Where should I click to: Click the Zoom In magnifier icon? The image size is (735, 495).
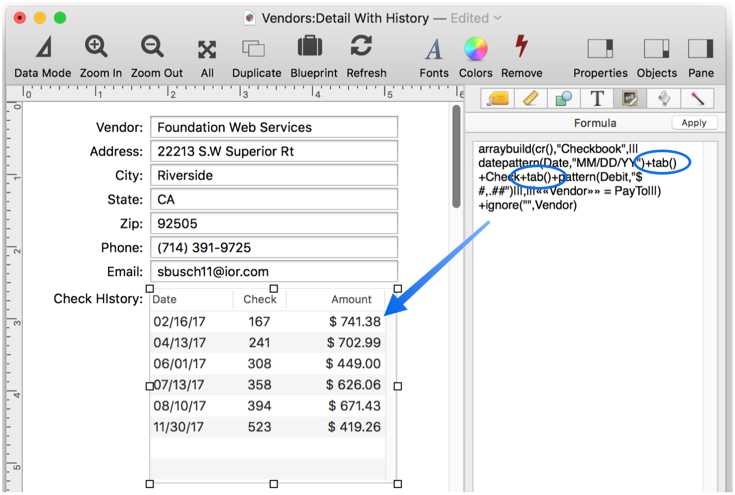click(x=97, y=49)
